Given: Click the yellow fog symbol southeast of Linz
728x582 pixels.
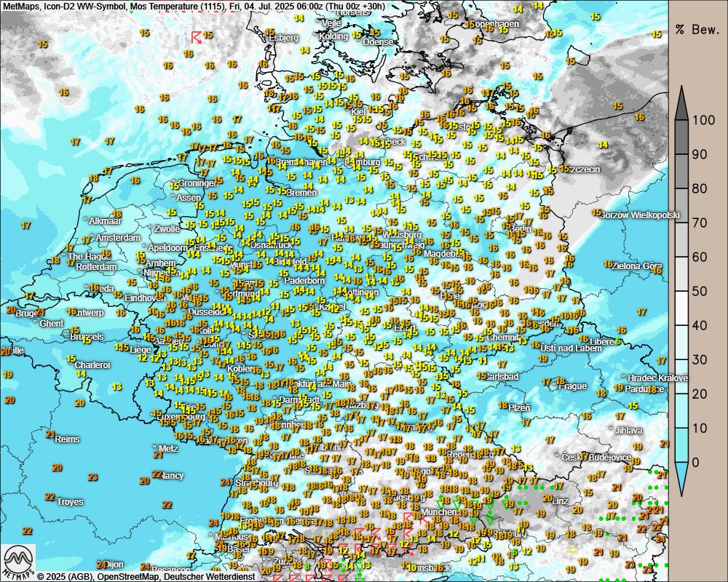Looking at the screenshot, I should [x=571, y=549].
